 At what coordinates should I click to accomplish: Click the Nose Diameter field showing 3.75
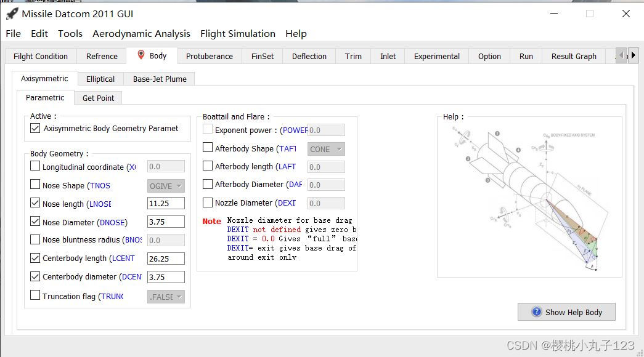[166, 222]
